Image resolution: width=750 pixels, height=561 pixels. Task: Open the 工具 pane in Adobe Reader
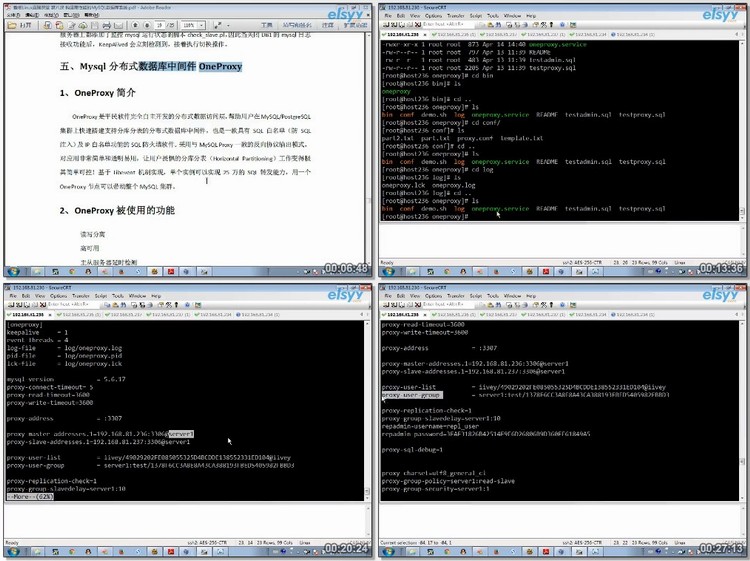tap(267, 25)
